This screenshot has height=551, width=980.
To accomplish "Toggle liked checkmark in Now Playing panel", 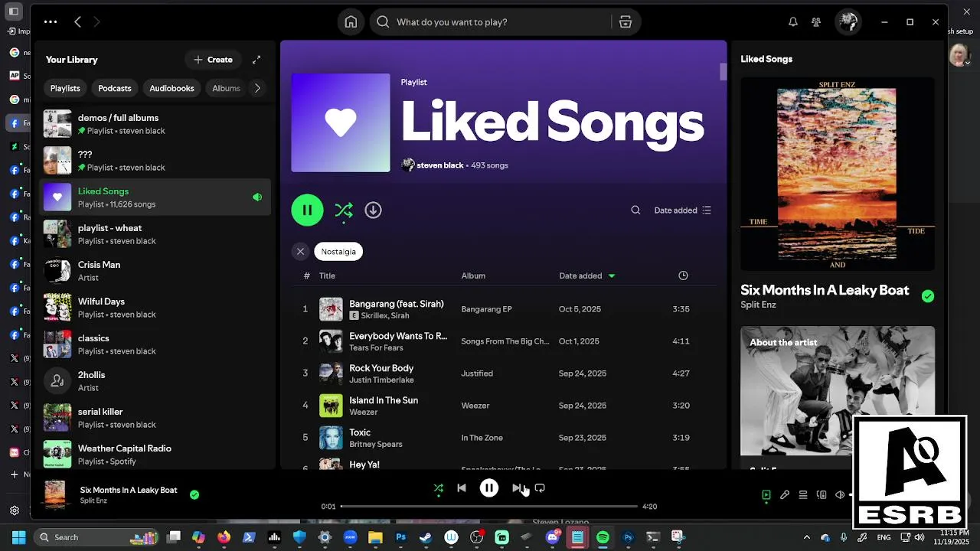I will tap(928, 296).
